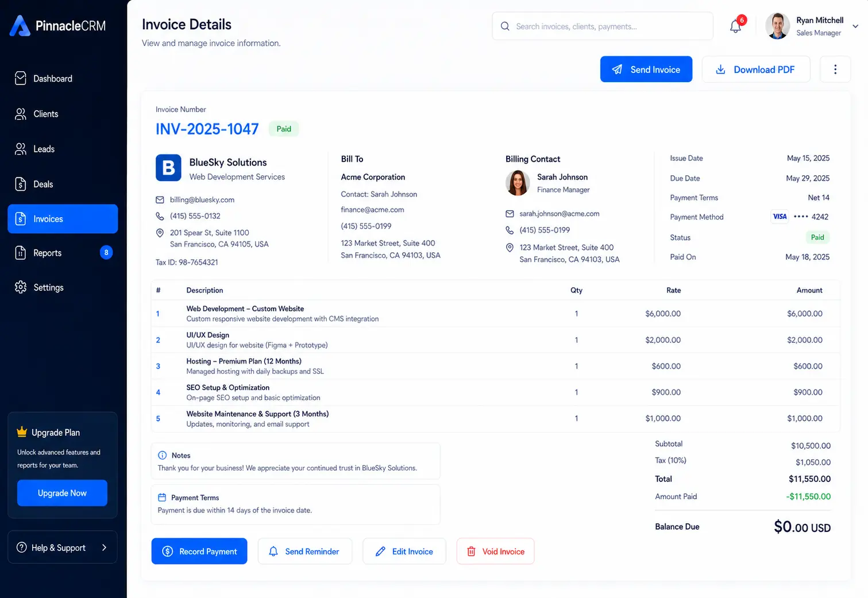Click Record Payment
The height and width of the screenshot is (598, 868).
[199, 551]
